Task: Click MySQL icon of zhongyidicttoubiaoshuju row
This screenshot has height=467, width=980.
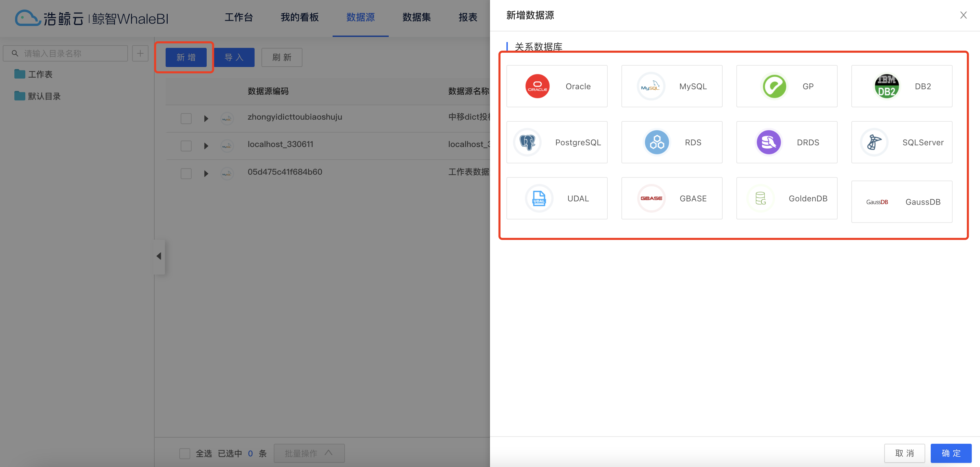Action: pos(227,119)
